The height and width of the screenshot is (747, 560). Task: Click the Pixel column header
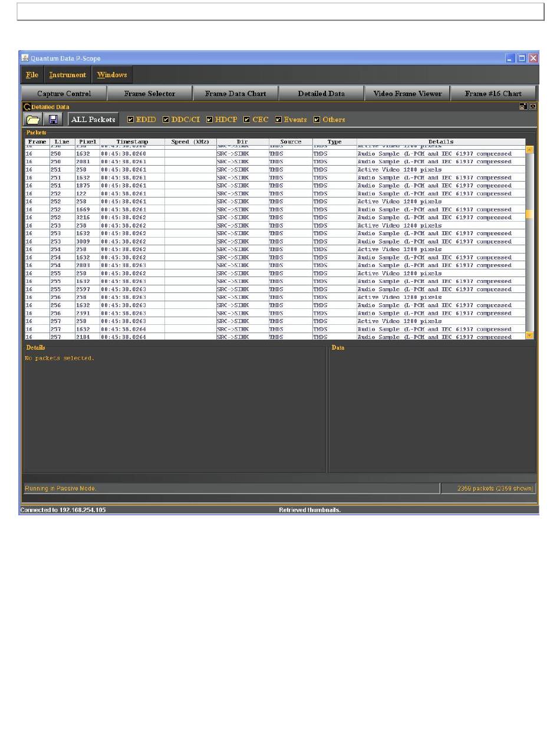tap(87, 142)
